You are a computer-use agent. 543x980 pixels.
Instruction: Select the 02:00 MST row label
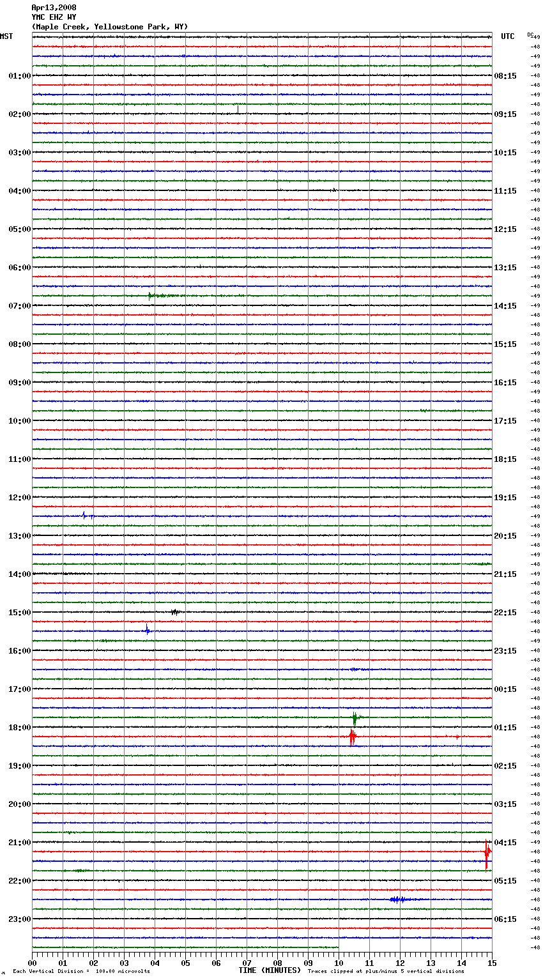point(20,114)
